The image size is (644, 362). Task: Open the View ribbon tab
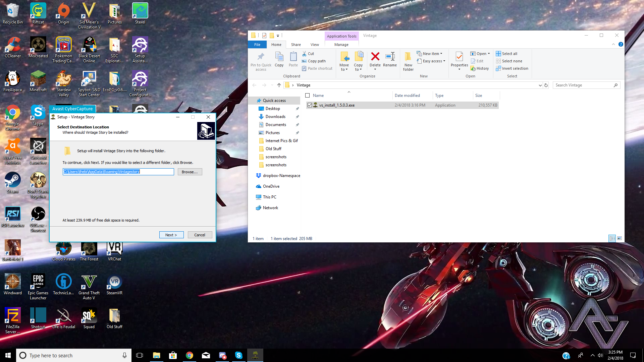click(x=314, y=45)
